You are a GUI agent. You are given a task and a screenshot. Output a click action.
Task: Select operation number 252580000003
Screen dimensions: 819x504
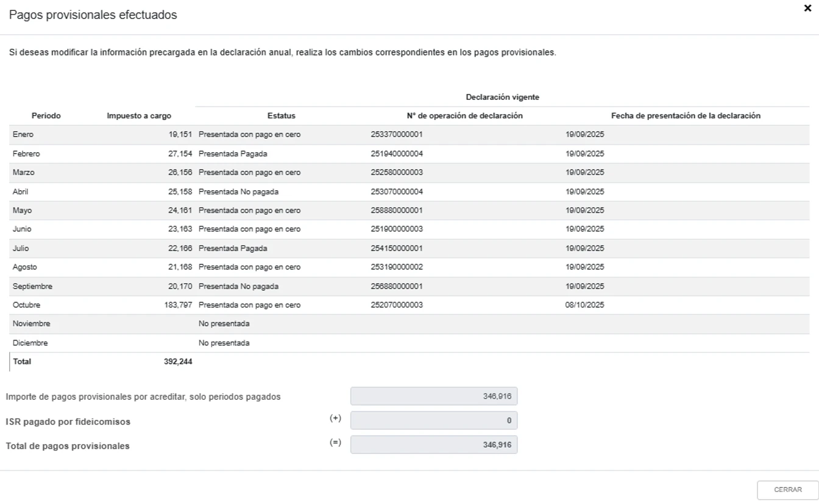pos(397,172)
